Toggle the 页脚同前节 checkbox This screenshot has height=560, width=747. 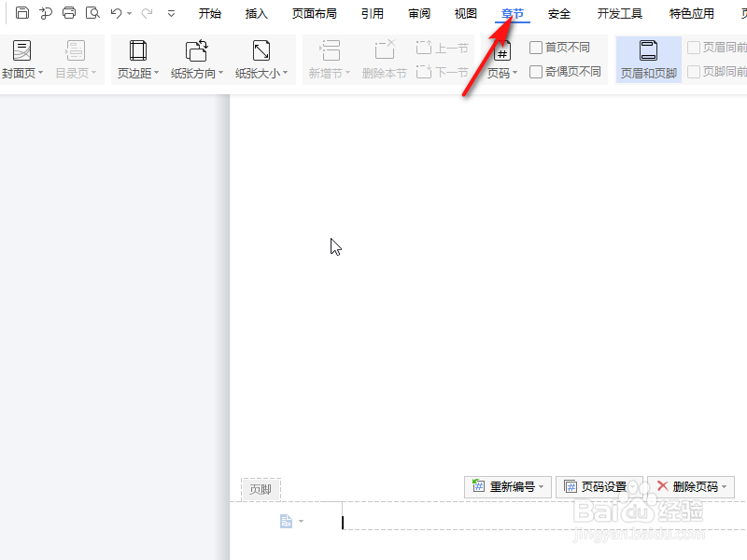coord(694,72)
